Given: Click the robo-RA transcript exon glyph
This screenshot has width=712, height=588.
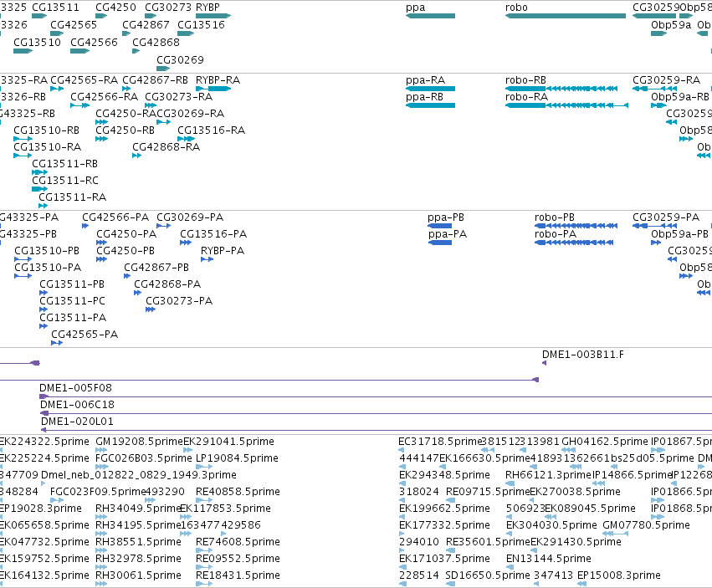Looking at the screenshot, I should 566,105.
